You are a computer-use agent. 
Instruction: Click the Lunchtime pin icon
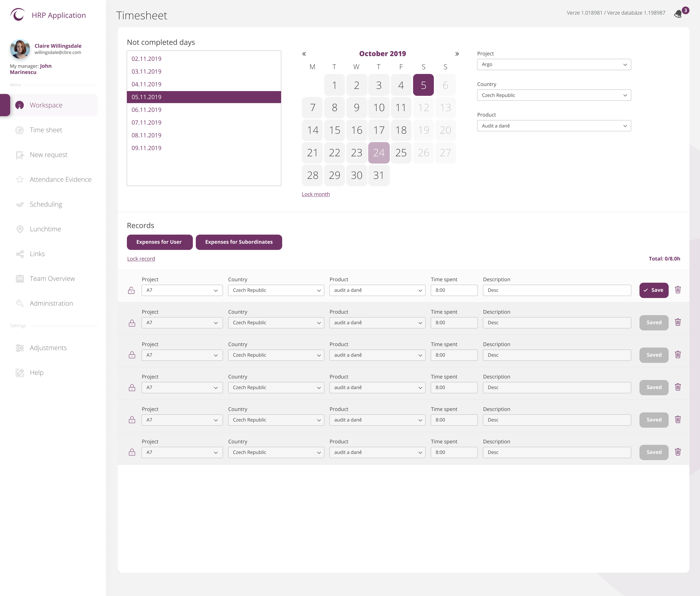click(20, 229)
